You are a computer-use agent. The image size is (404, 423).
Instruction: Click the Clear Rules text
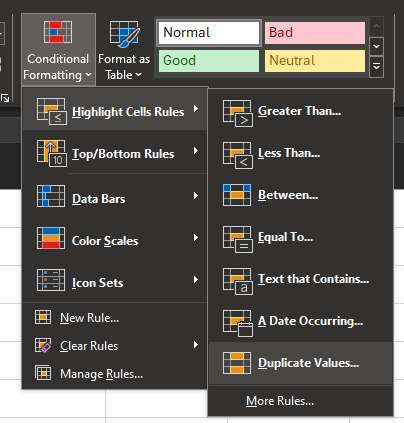point(89,346)
